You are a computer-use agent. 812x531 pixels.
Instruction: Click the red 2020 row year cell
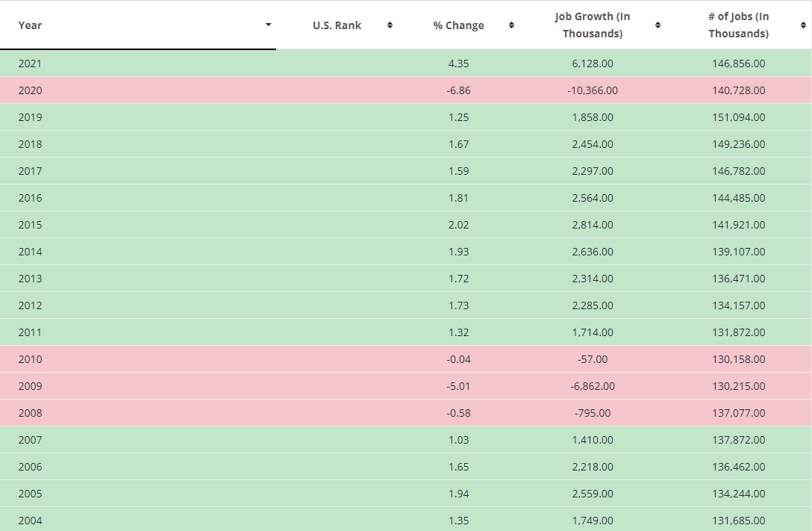(x=30, y=90)
